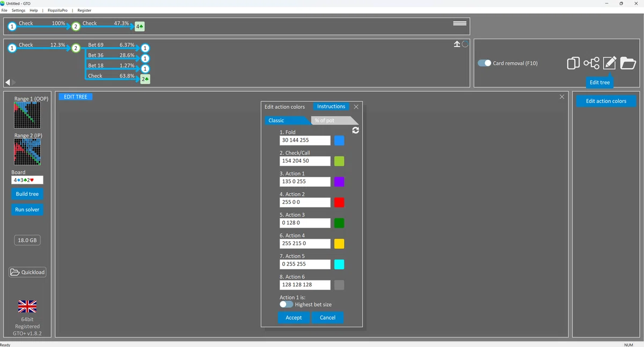Click the Edit tree pencil icon
Screen dimensions: 644x347
[x=610, y=63]
